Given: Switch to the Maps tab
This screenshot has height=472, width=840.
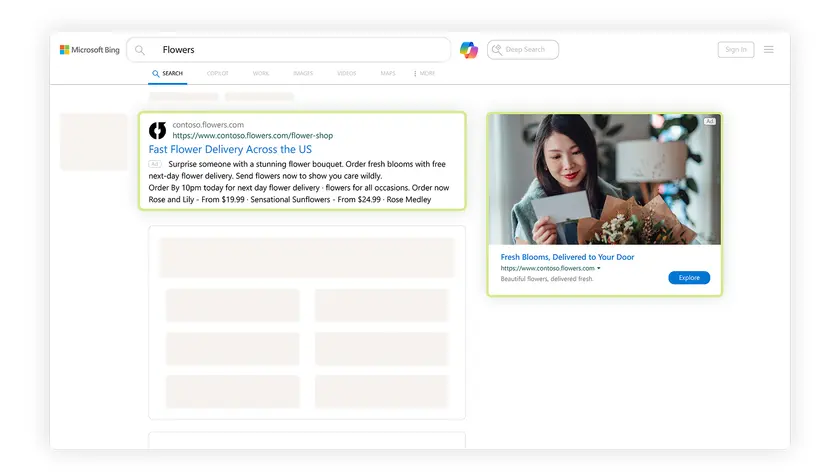Looking at the screenshot, I should tap(388, 73).
